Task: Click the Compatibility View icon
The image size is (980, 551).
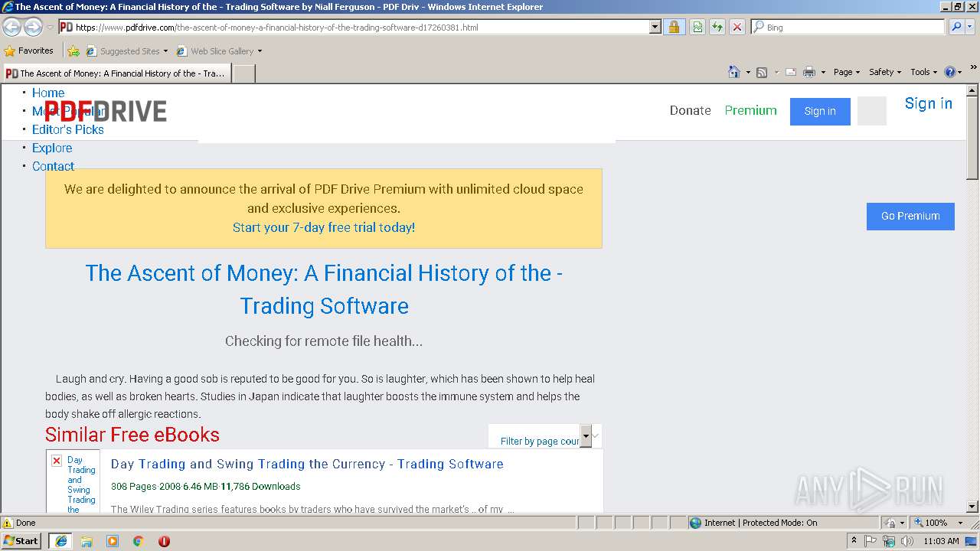Action: click(x=697, y=27)
